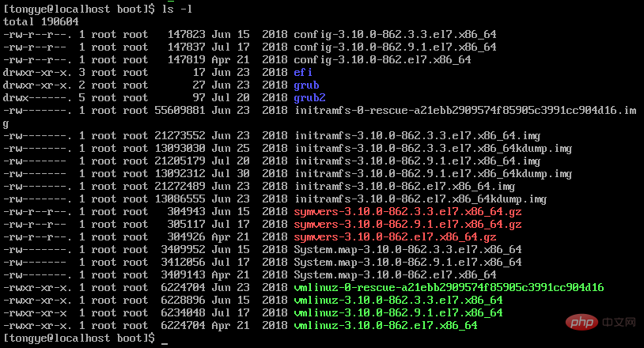
Task: Click file size 13093030
Action: 180,149
